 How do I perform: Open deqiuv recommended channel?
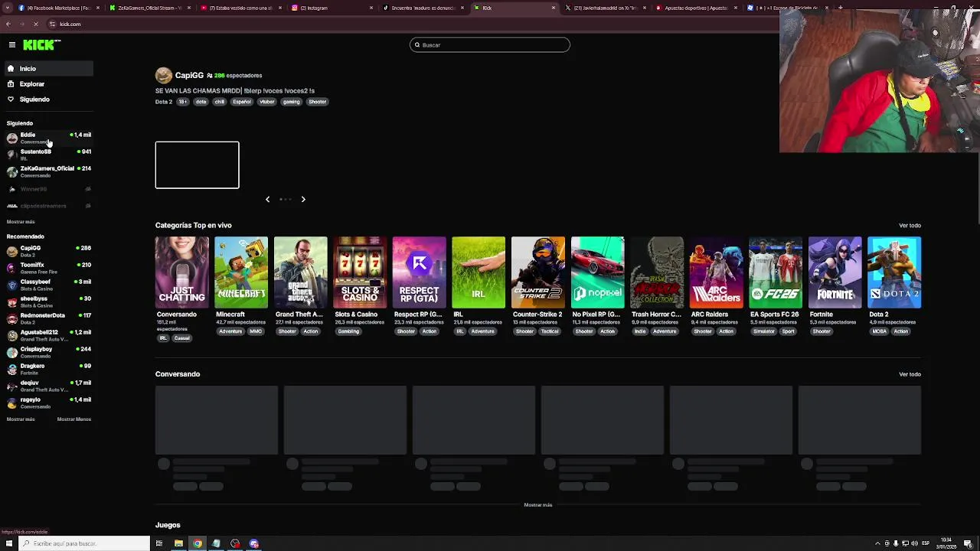tap(48, 386)
